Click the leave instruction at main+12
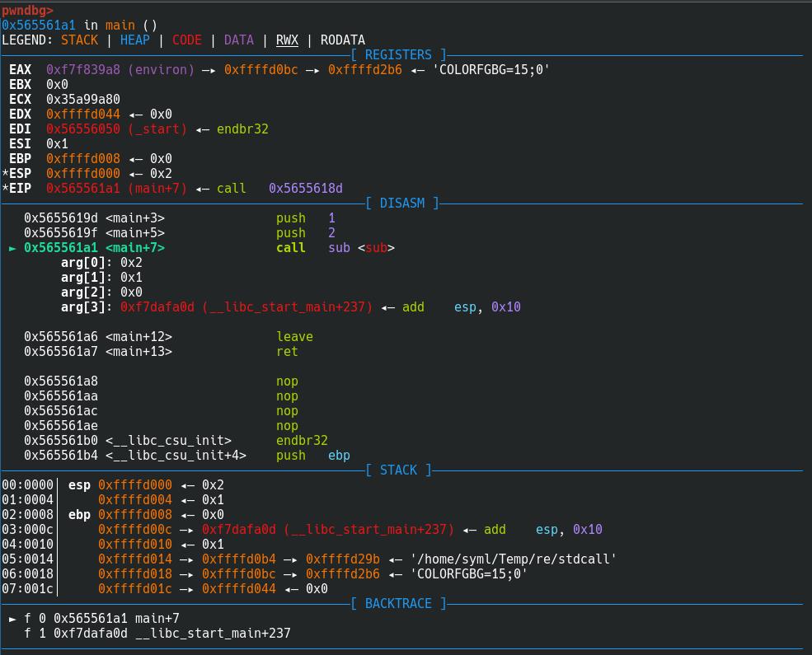The width and height of the screenshot is (812, 655). coord(294,337)
